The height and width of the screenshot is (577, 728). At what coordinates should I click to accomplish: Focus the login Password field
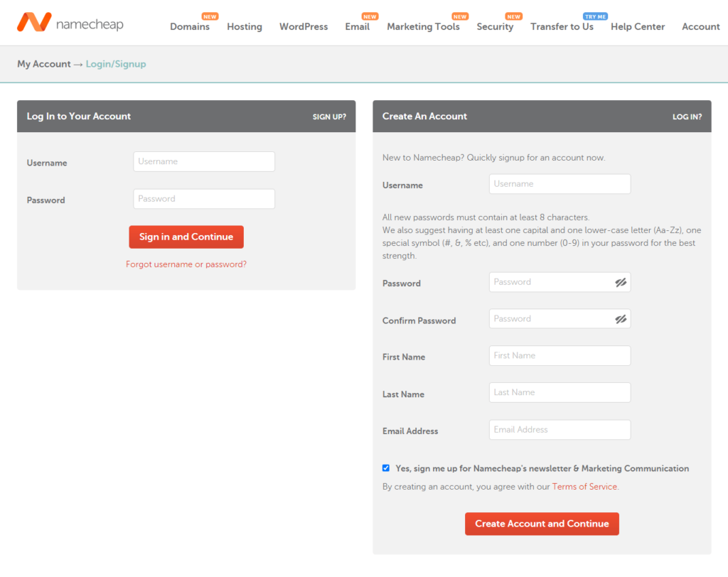tap(204, 199)
